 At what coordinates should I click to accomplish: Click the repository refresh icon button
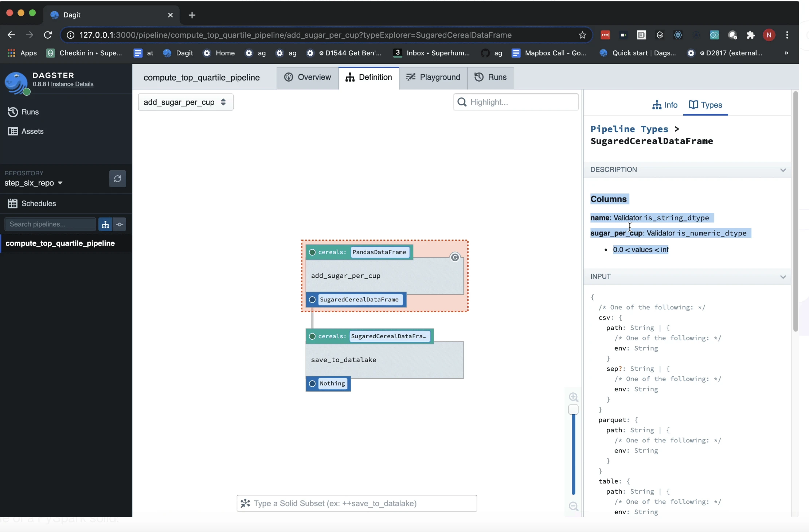[117, 179]
